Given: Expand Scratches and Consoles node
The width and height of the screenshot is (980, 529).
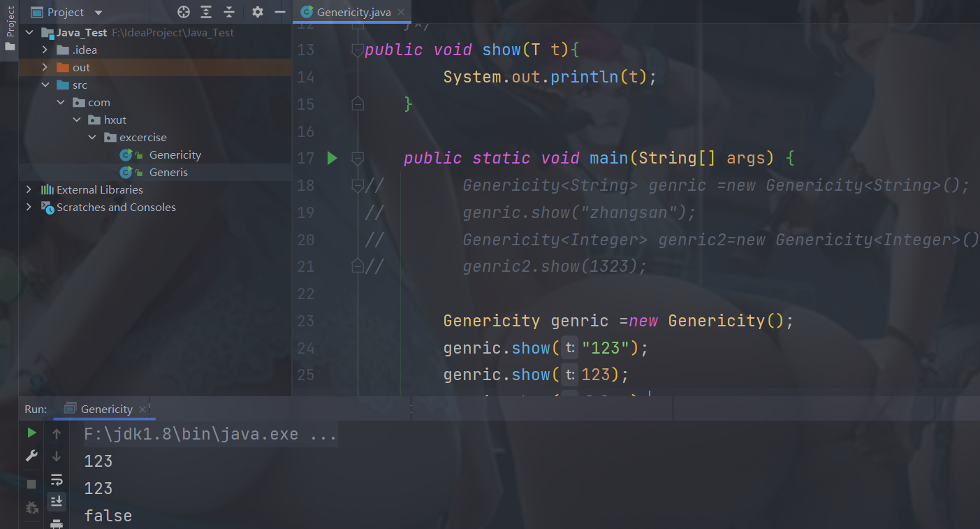Looking at the screenshot, I should (29, 208).
